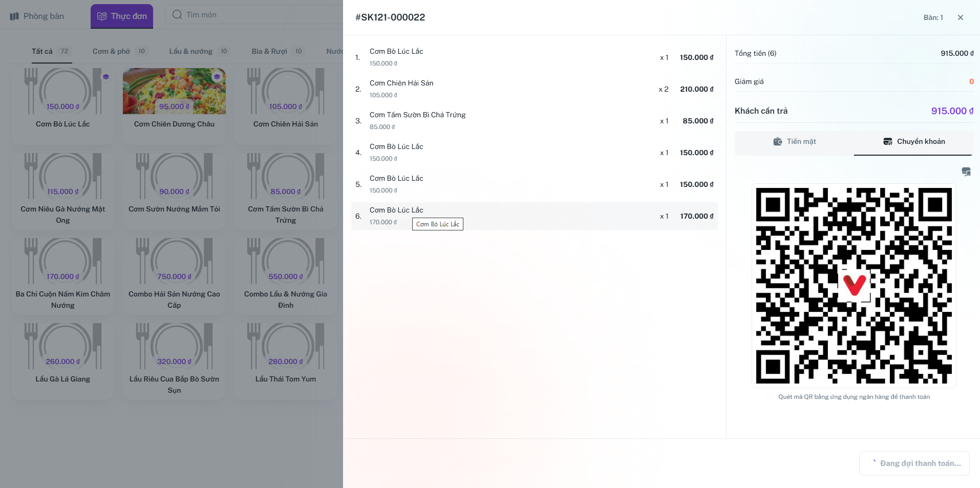Select the Cơm & phở category

111,51
